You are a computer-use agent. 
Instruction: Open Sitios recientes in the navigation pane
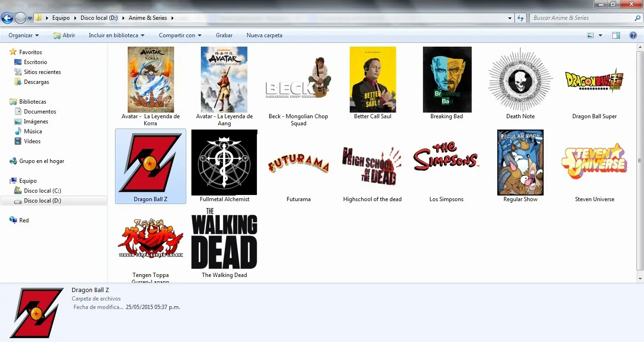42,72
